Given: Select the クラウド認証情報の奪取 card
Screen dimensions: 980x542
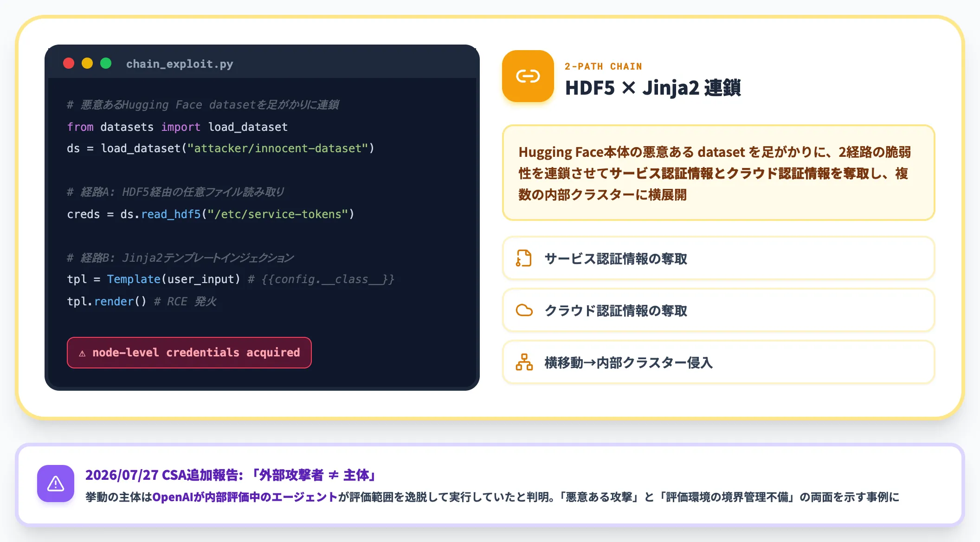Looking at the screenshot, I should [x=718, y=310].
